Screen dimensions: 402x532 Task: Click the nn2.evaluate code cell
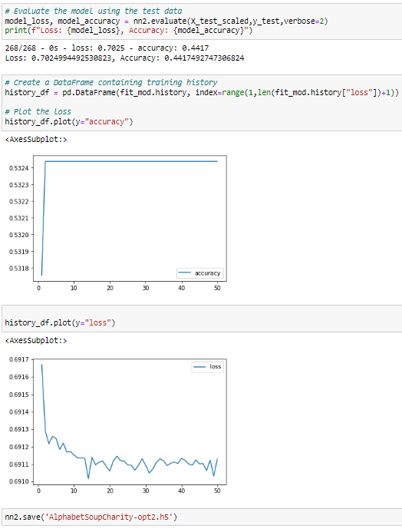click(202, 21)
